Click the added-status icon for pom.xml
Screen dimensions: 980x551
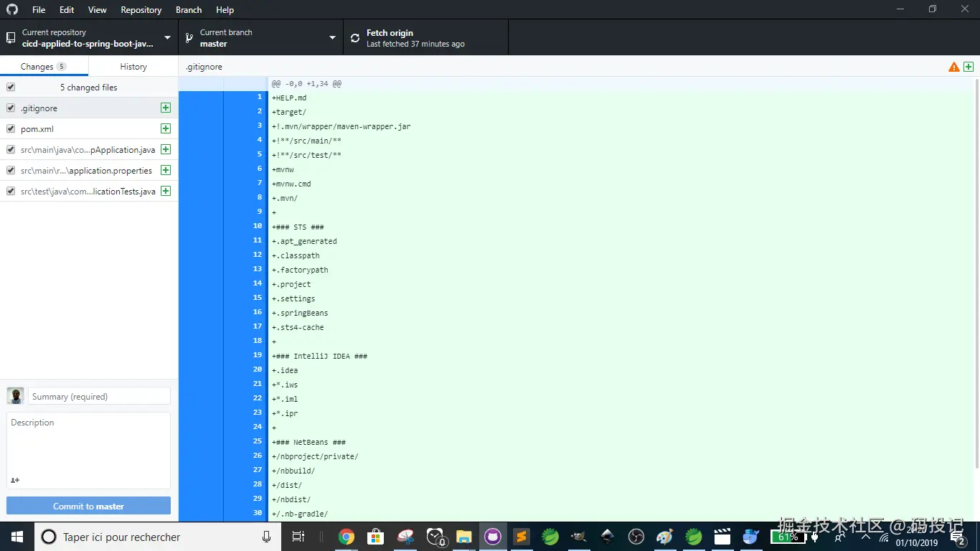(x=166, y=128)
